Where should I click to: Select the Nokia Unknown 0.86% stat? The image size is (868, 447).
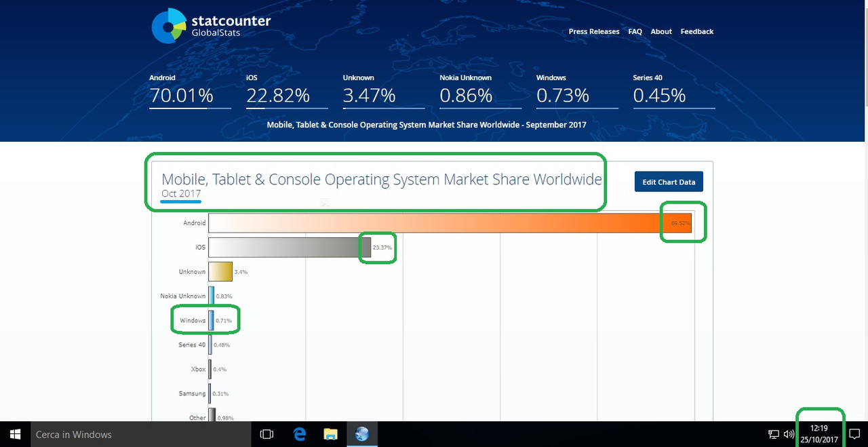tap(480, 91)
